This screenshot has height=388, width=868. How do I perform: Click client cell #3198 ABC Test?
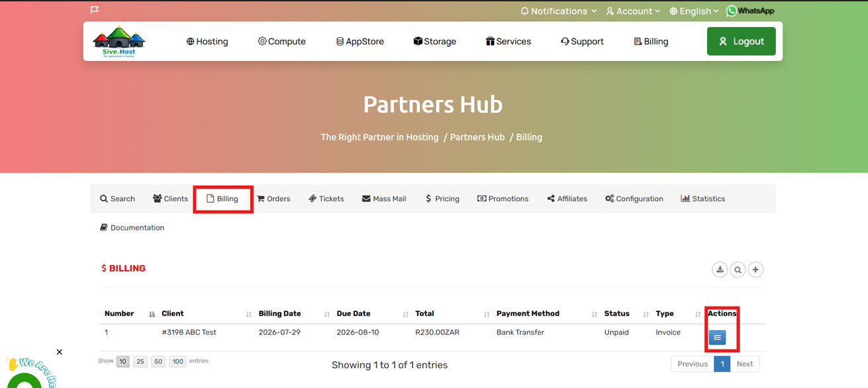[x=189, y=332]
